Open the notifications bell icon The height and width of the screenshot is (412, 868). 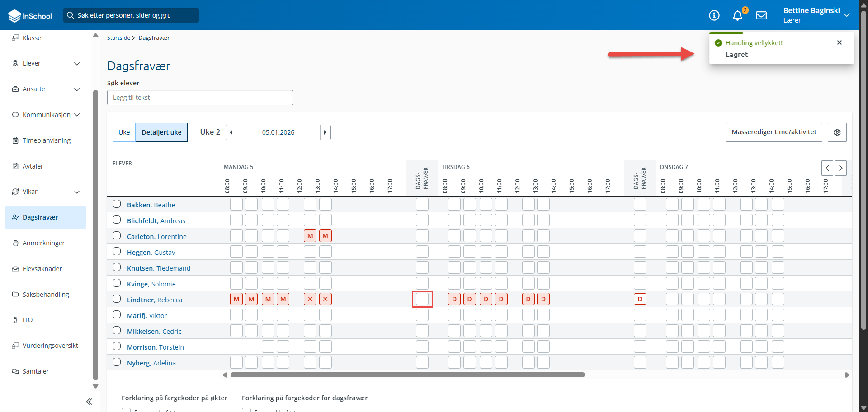click(737, 15)
